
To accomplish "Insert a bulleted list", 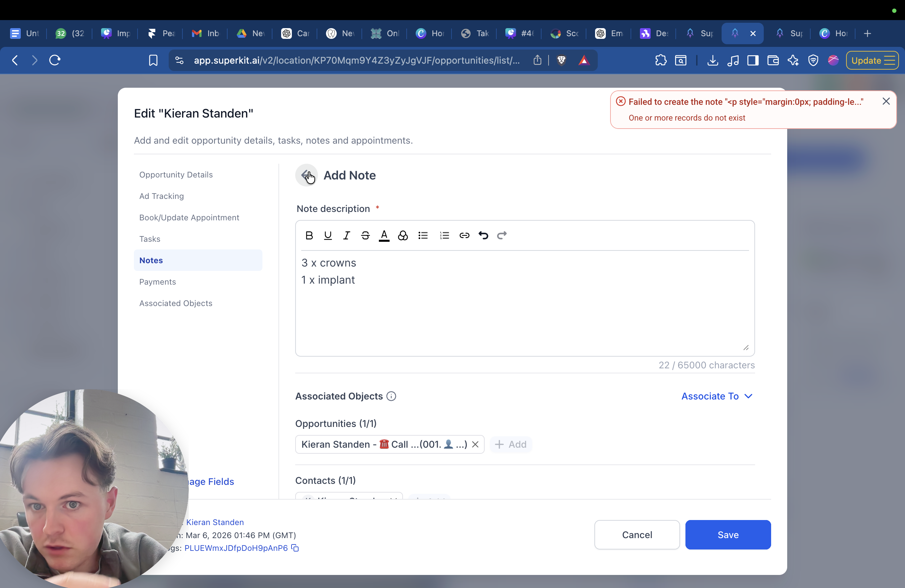I will click(423, 235).
